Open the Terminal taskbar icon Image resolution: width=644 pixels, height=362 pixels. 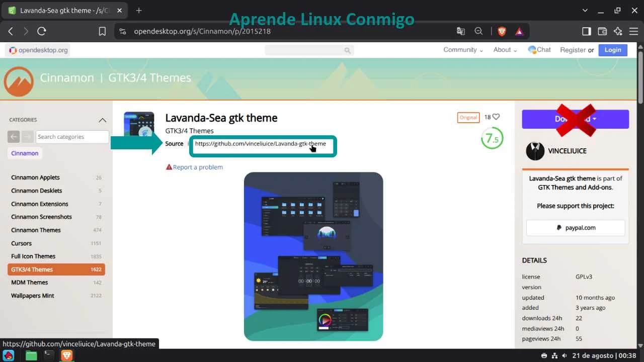coord(48,355)
